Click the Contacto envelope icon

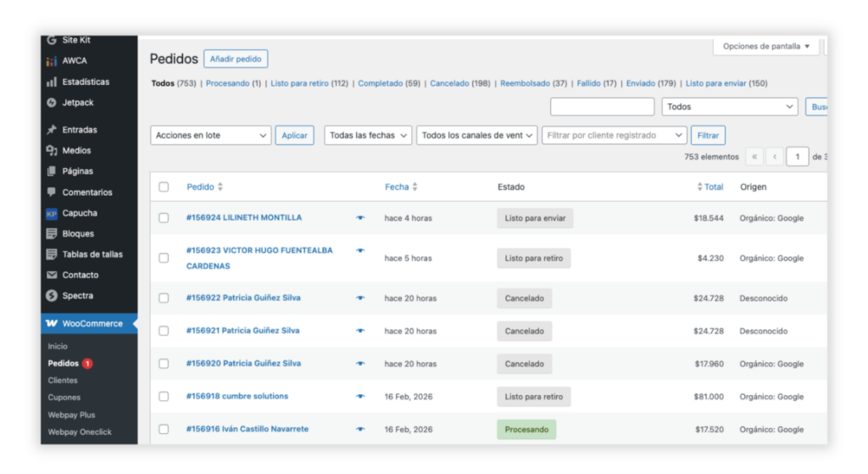tap(53, 276)
